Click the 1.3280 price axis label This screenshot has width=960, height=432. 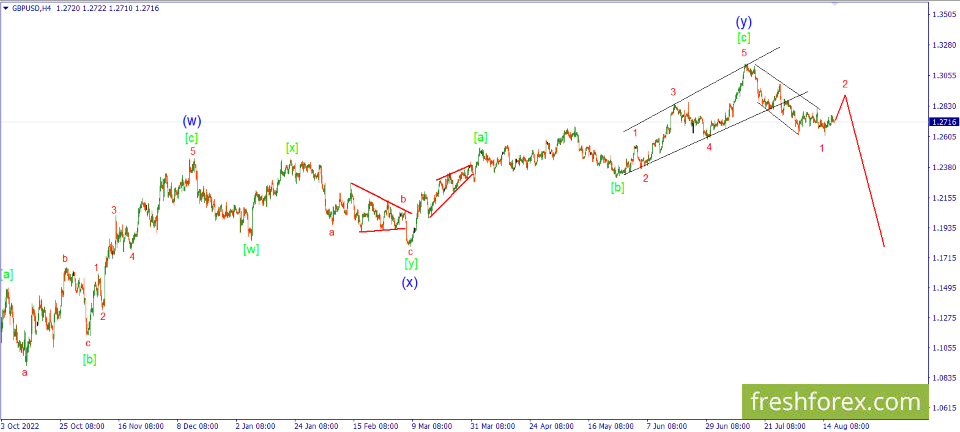coord(943,45)
